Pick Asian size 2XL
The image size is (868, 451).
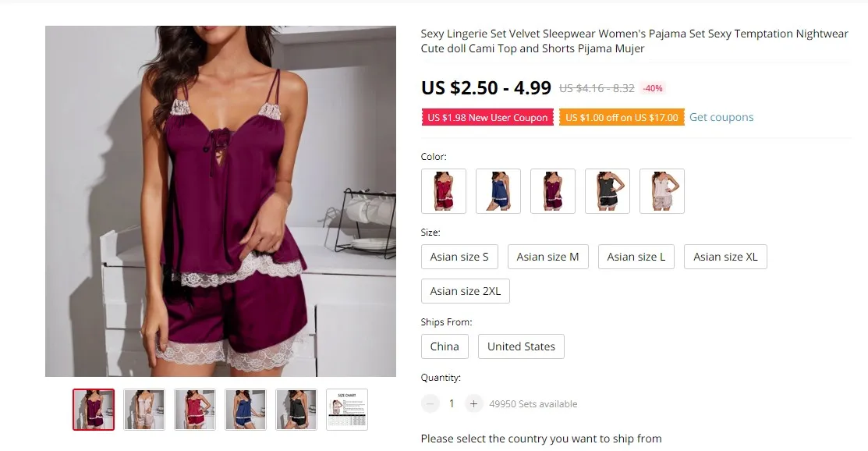click(466, 291)
